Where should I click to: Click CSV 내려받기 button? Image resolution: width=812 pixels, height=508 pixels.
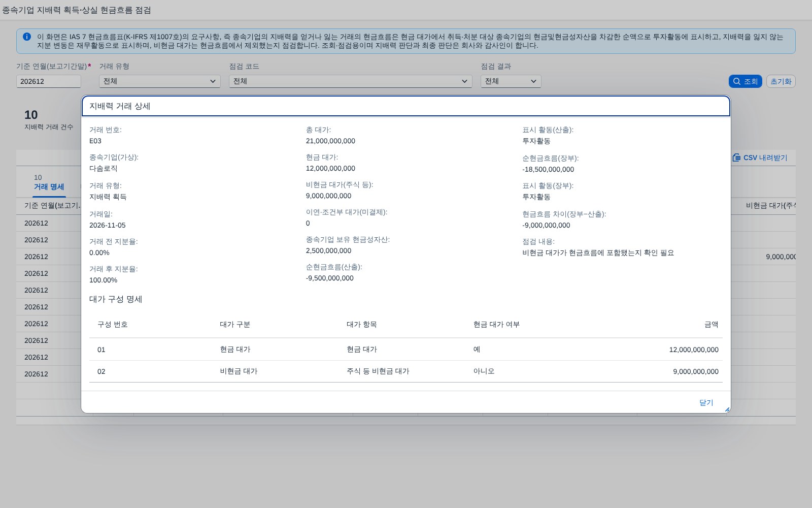coord(760,157)
